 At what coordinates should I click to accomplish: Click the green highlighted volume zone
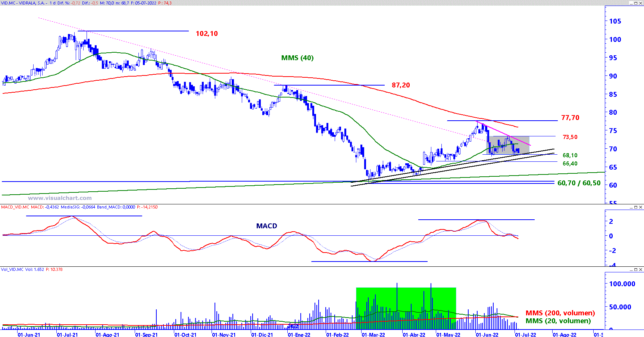[406, 308]
